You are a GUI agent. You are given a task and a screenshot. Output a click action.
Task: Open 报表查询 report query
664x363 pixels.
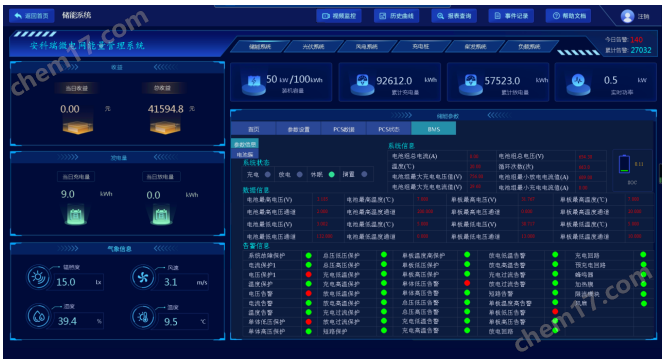454,16
